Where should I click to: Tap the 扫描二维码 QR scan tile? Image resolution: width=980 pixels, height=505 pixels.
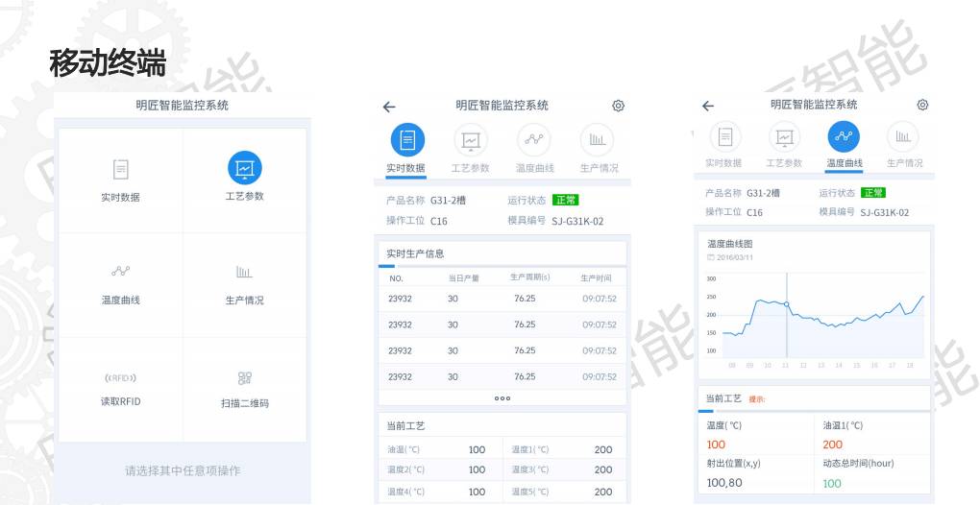tap(244, 388)
